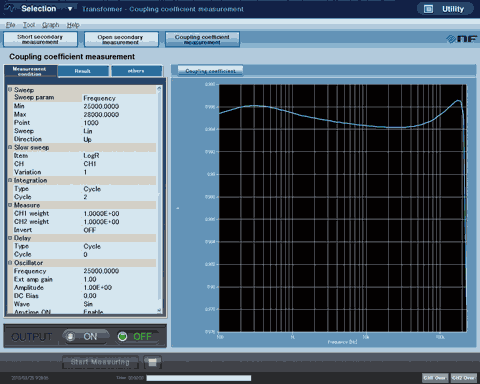
Task: Open the Selection dropdown arrow
Action: [70, 9]
